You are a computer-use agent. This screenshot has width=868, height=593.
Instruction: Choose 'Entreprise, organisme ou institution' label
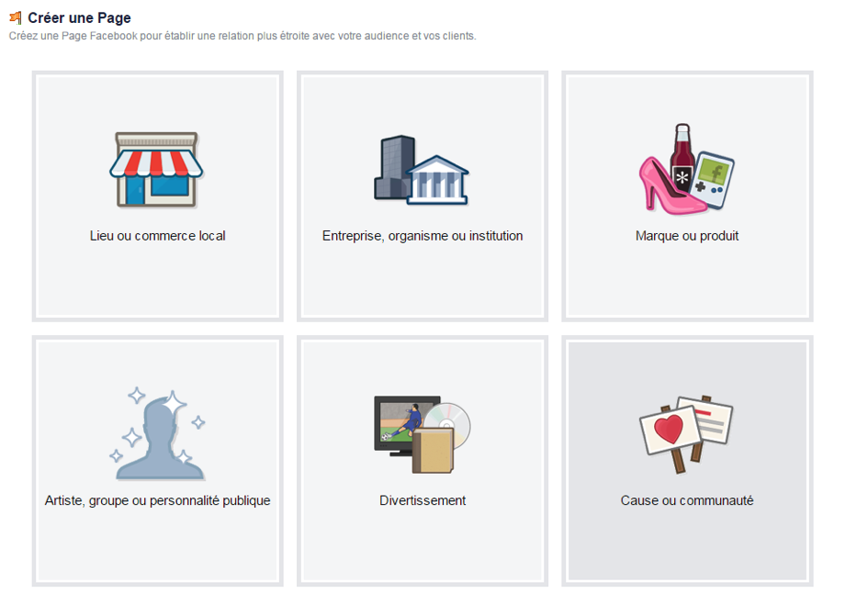423,236
